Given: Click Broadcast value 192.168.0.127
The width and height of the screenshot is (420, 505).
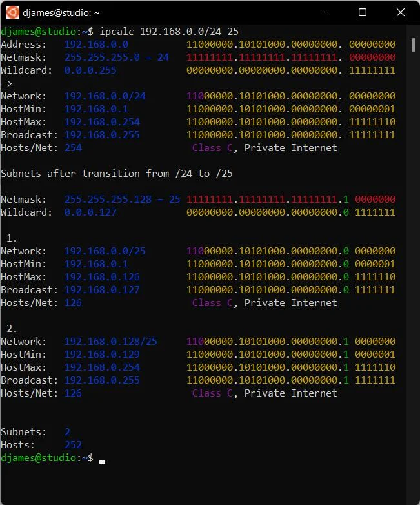Looking at the screenshot, I should 102,289.
